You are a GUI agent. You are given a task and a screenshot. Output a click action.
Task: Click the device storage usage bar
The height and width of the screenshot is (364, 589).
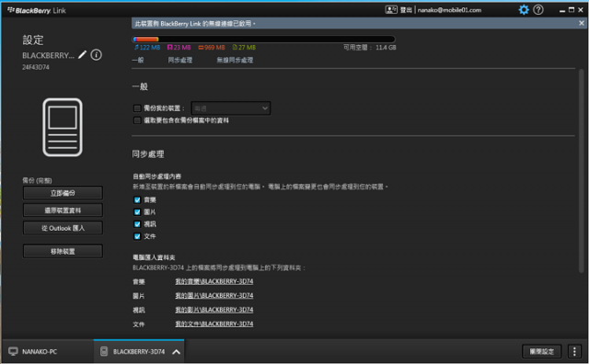pos(264,39)
